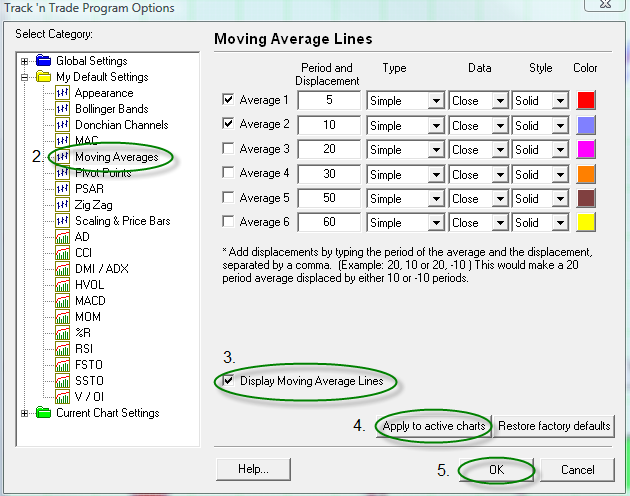Viewport: 630px width, 496px height.
Task: Open the Average 5 Data dropdown
Action: pyautogui.click(x=500, y=199)
